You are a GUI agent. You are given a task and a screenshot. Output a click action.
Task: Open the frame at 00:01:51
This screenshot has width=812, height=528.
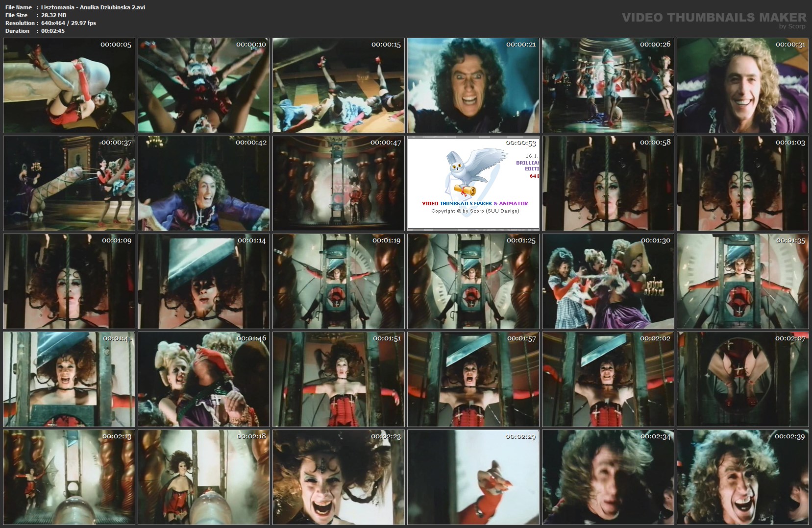[339, 379]
